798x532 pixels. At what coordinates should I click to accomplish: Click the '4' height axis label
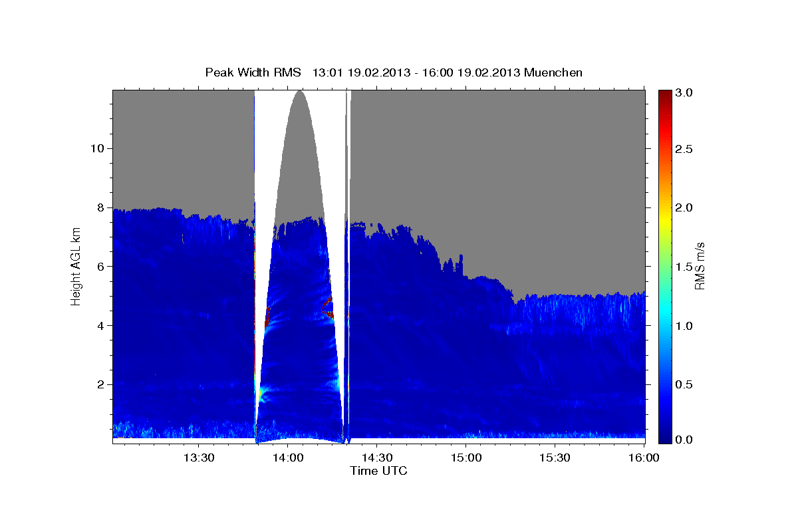pyautogui.click(x=100, y=326)
